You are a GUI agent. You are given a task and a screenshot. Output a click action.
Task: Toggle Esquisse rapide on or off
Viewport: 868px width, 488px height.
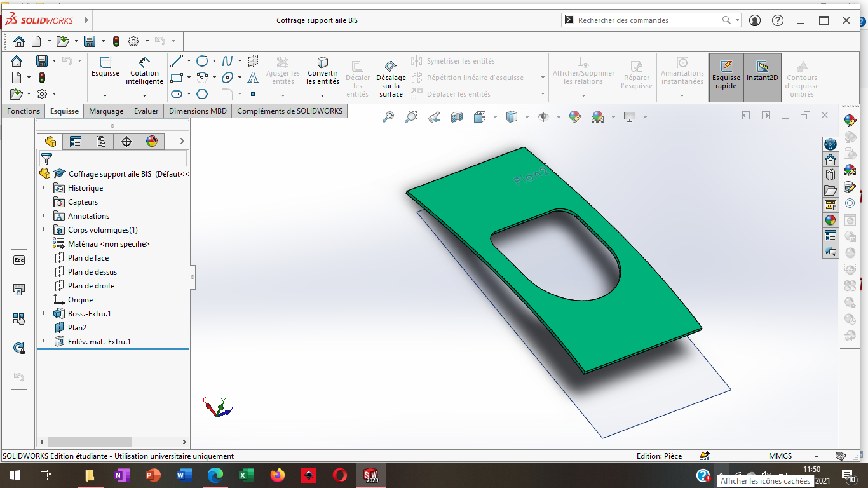pyautogui.click(x=726, y=77)
